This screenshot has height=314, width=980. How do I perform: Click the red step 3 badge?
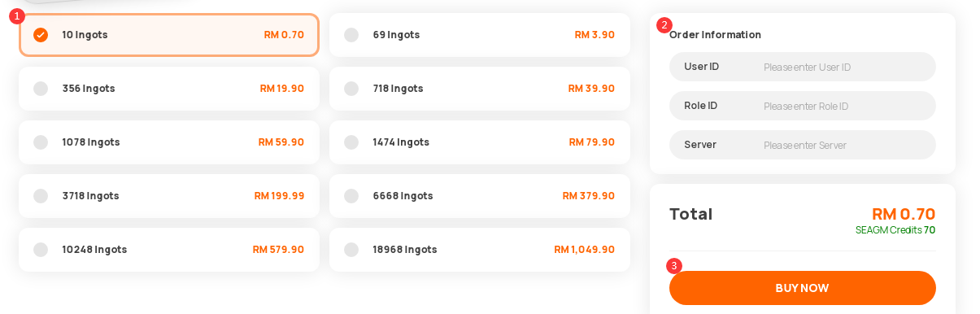coord(674,266)
